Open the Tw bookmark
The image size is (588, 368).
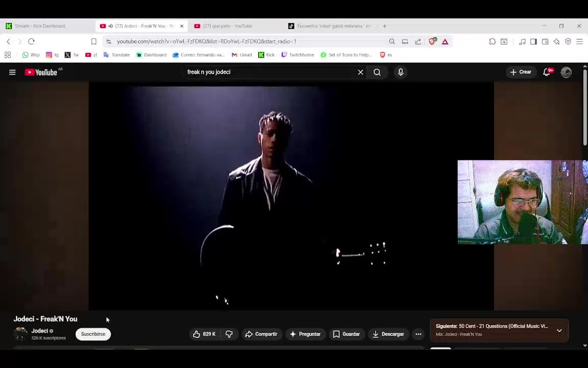(x=71, y=55)
